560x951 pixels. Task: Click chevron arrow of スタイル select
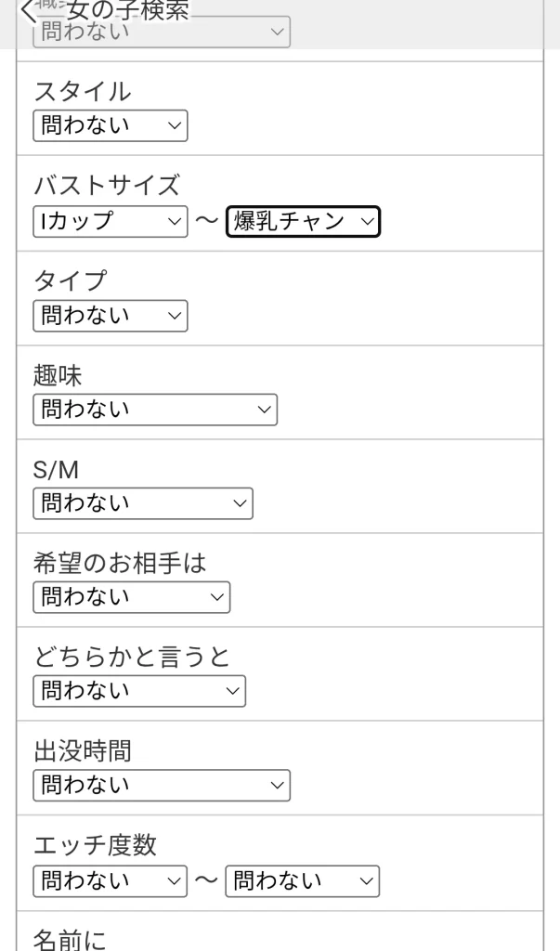(x=175, y=125)
